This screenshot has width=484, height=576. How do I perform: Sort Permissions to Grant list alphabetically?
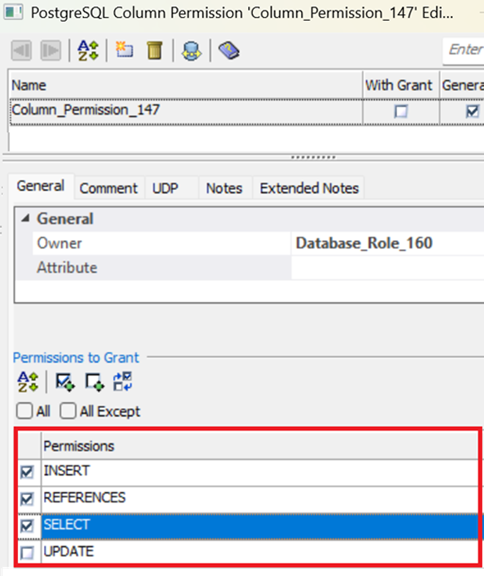pyautogui.click(x=28, y=382)
